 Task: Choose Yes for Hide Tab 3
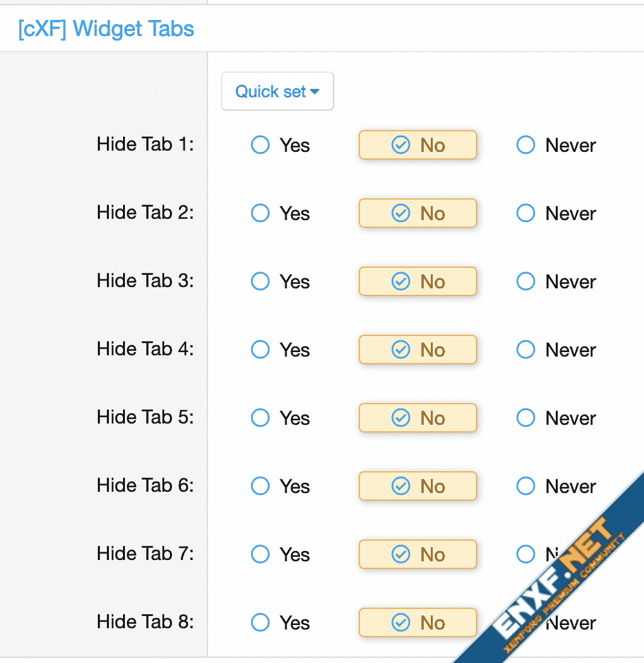260,282
